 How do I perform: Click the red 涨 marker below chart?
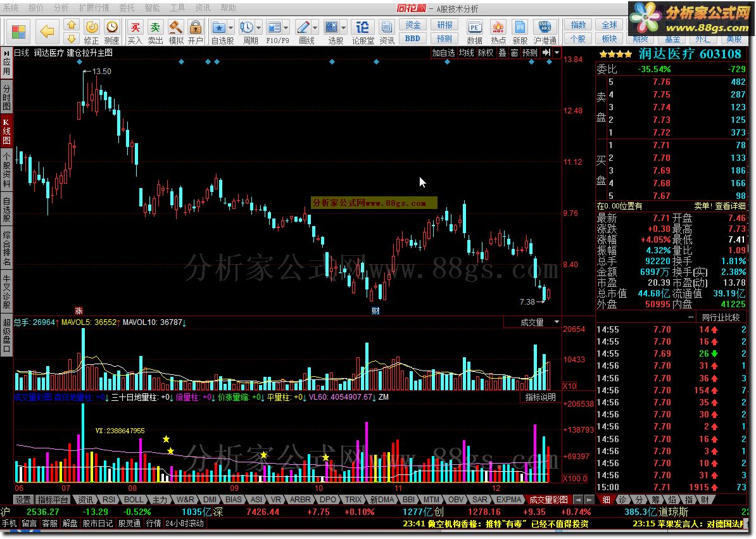tap(79, 311)
